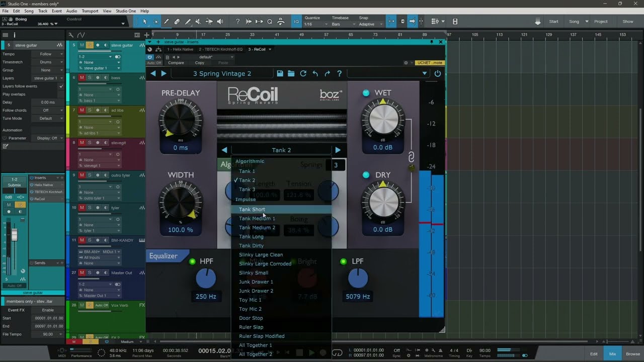The image size is (644, 362).
Task: Open the Start page
Action: pos(554,22)
